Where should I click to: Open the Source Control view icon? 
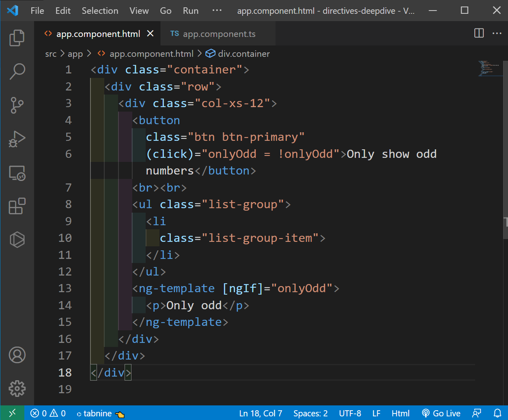(17, 105)
